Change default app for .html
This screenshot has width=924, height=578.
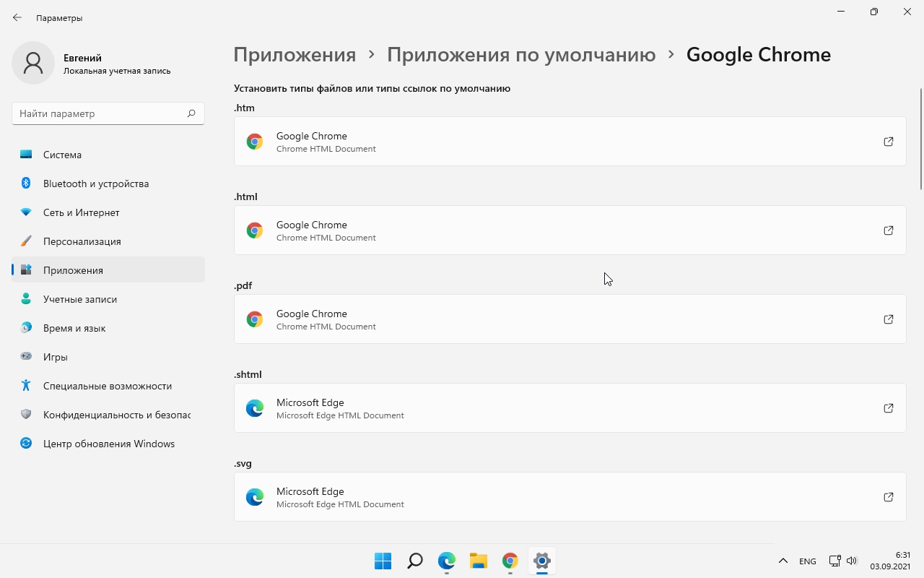point(570,230)
